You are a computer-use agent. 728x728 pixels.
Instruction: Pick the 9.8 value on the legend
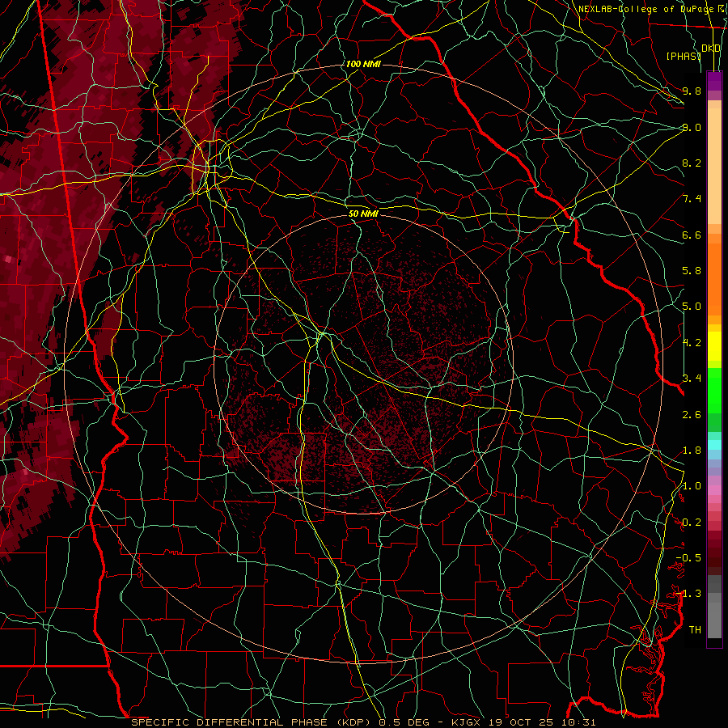click(x=692, y=91)
